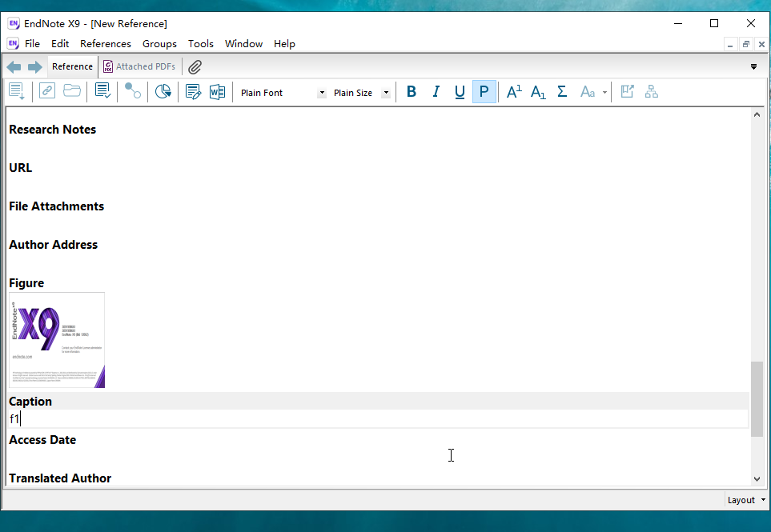Open the References menu
The image size is (771, 532).
tap(106, 44)
